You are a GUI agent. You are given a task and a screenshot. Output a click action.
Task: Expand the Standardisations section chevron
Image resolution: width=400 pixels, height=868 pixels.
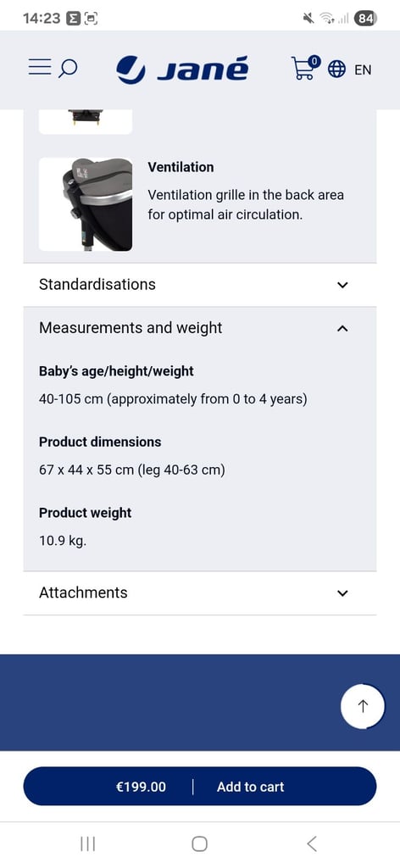342,285
